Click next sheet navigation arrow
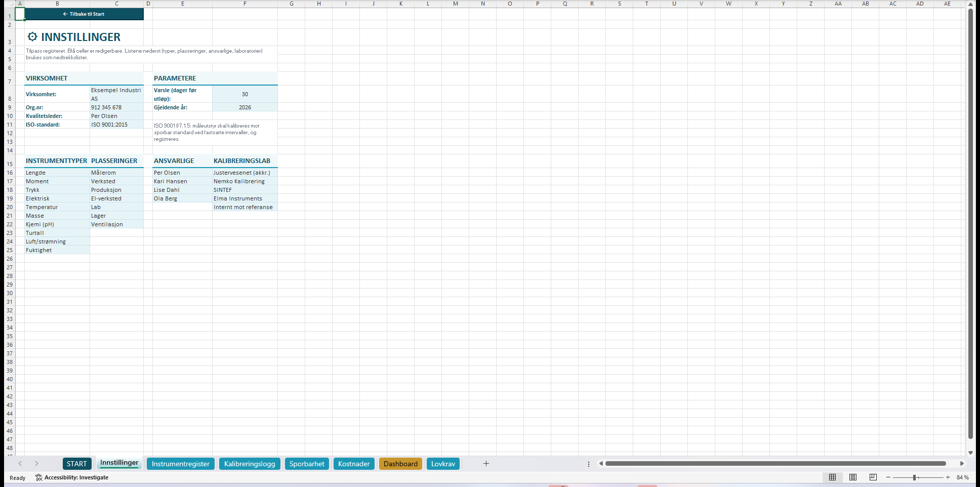Screen dimensions: 980x487 pos(36,464)
